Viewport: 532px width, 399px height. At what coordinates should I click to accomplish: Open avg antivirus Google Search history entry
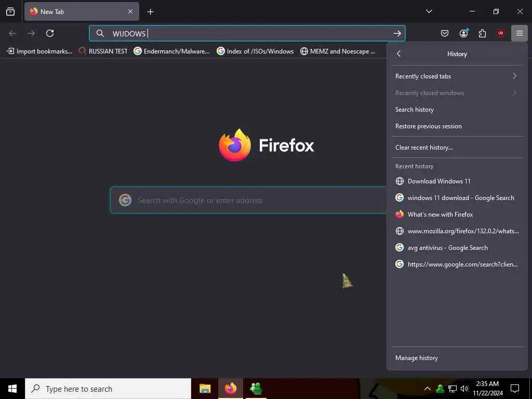tap(457, 248)
